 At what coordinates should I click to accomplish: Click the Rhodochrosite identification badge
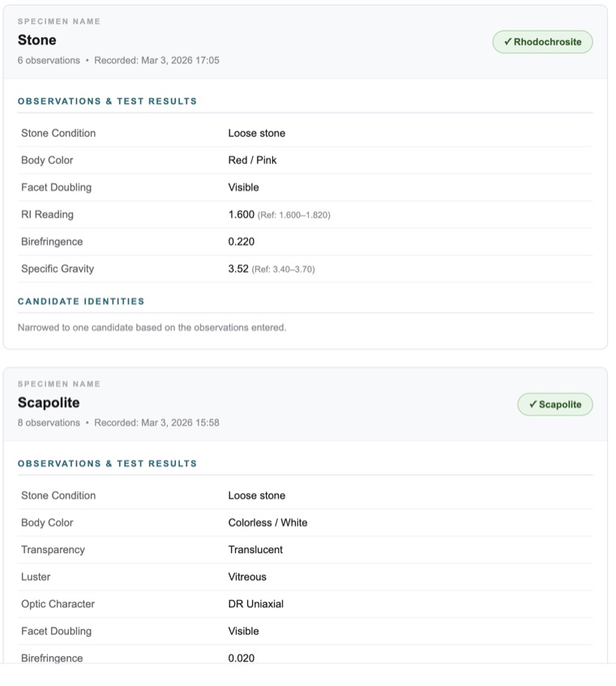[542, 42]
